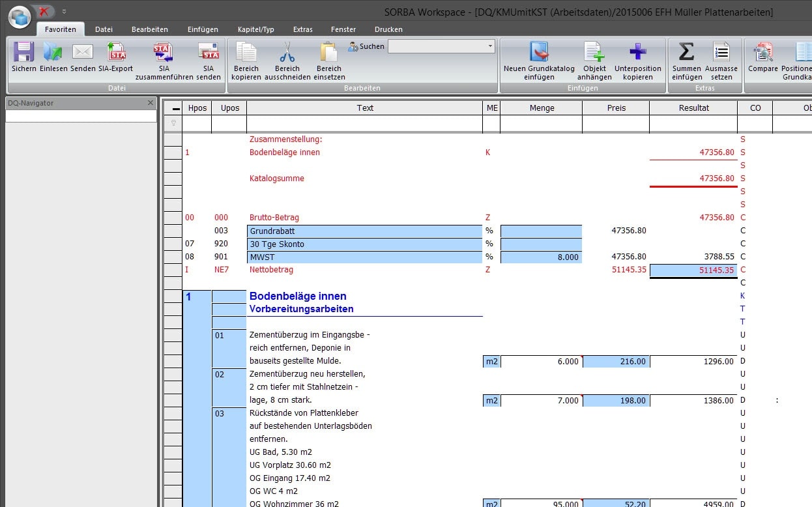Click the Bodenbeläge innen chapter heading
The width and height of the screenshot is (812, 507).
(x=298, y=297)
